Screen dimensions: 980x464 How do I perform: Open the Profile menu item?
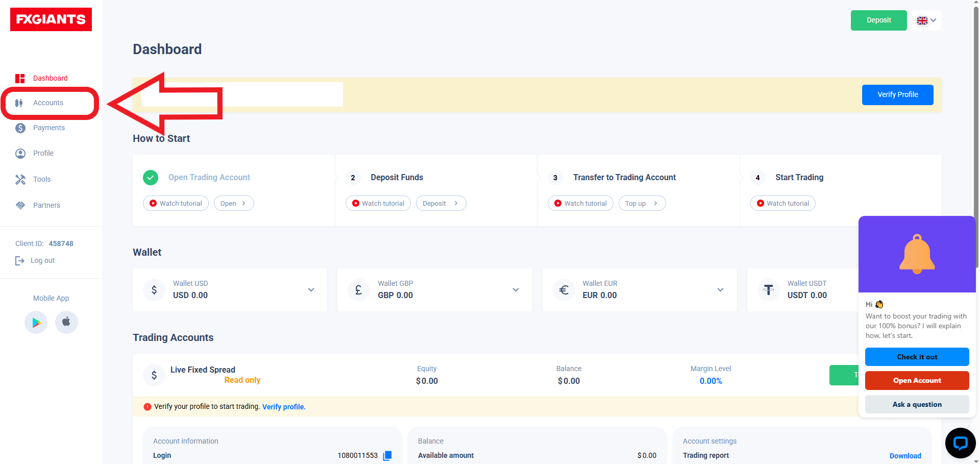click(43, 153)
